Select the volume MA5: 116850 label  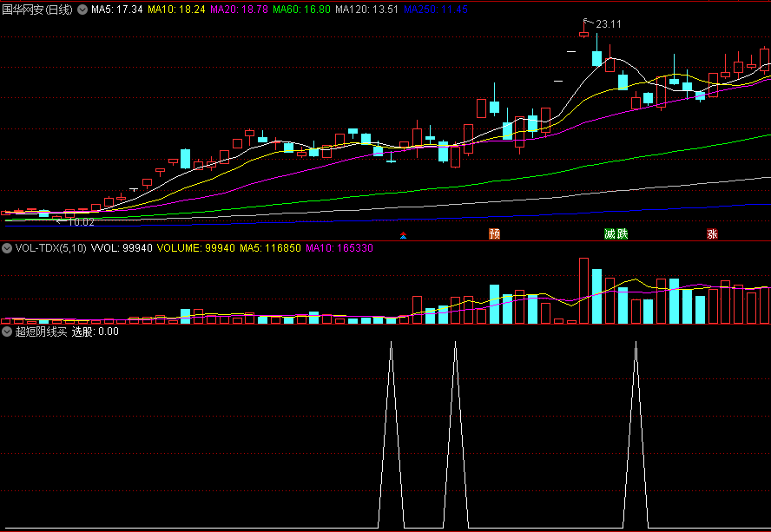270,248
